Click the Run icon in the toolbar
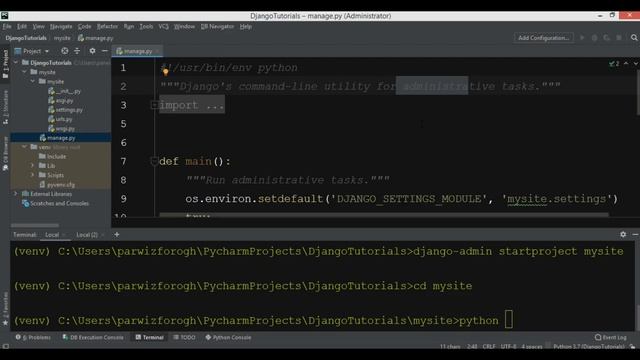Screen dimensions: 640x360 tap(582, 38)
